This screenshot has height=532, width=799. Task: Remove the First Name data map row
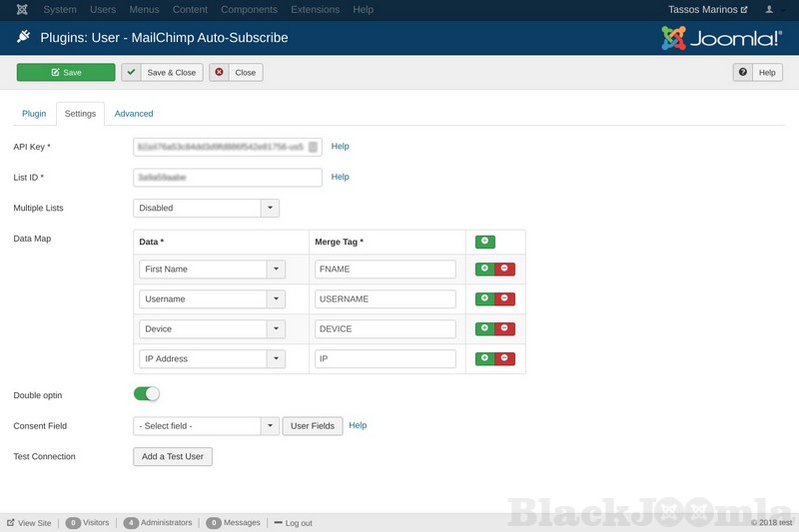coord(505,269)
